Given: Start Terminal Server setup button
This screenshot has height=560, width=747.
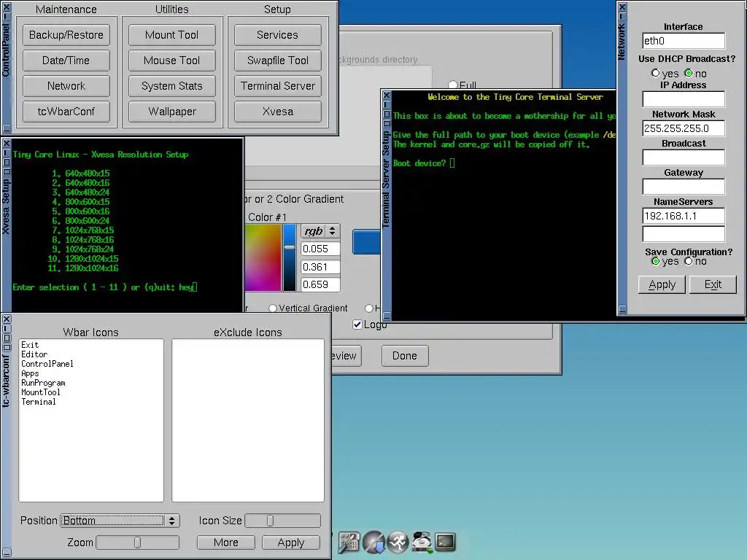Looking at the screenshot, I should (x=278, y=86).
